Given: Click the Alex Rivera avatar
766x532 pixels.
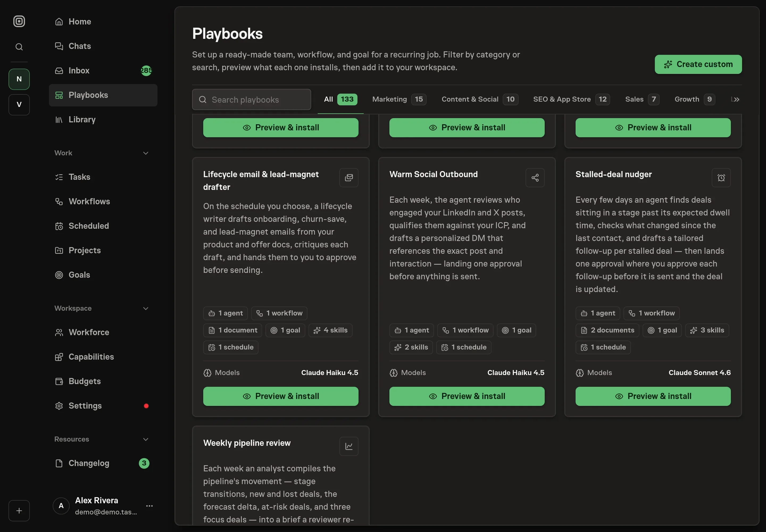Looking at the screenshot, I should 61,506.
